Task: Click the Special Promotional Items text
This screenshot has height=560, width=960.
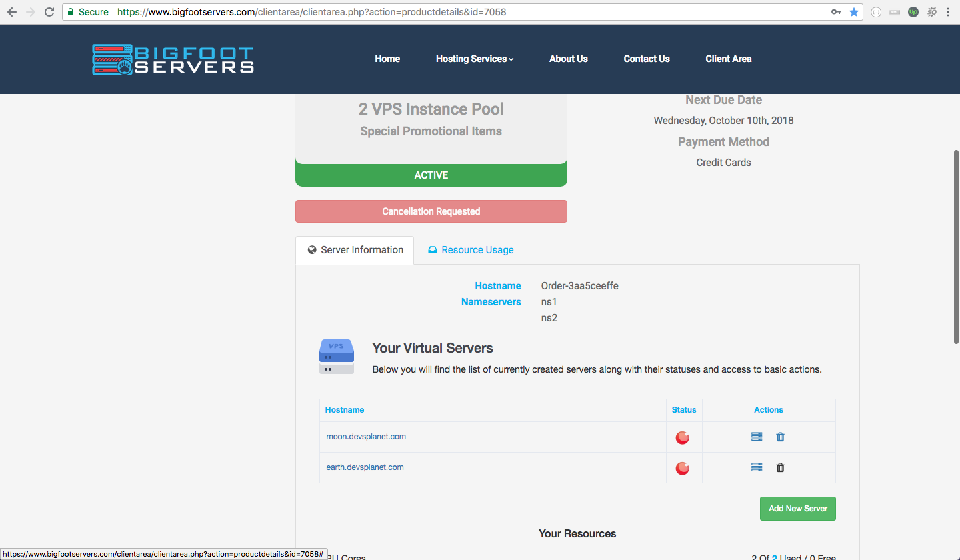Action: (x=431, y=131)
